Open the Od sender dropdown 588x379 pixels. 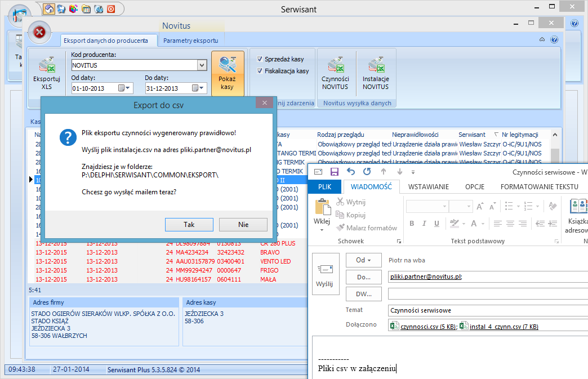[x=363, y=260]
